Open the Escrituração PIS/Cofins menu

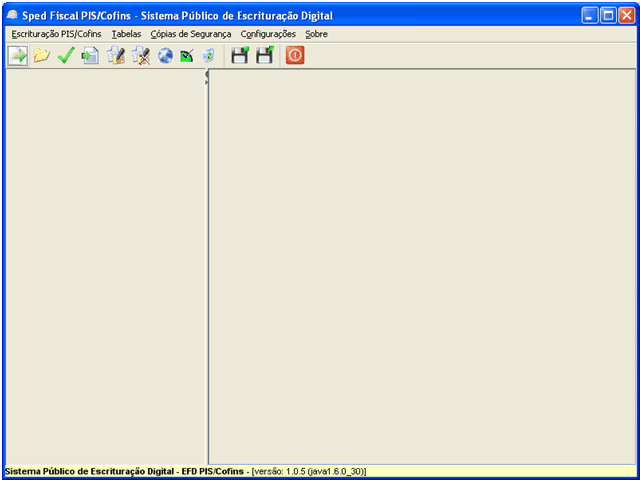click(56, 34)
